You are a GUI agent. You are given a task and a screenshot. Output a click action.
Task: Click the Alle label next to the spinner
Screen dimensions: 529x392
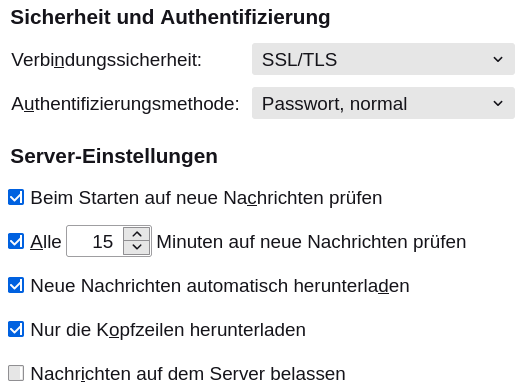(46, 242)
